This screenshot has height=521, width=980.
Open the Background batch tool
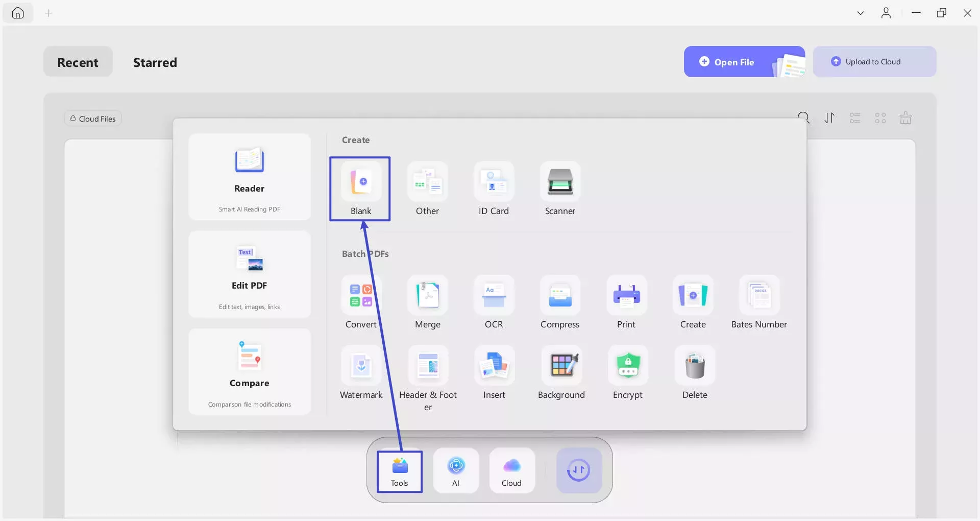(561, 372)
